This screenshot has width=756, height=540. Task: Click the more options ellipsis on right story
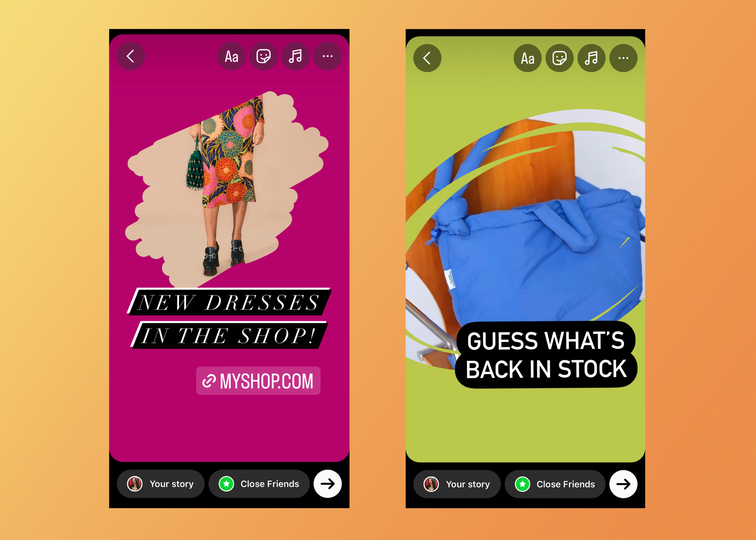(623, 57)
